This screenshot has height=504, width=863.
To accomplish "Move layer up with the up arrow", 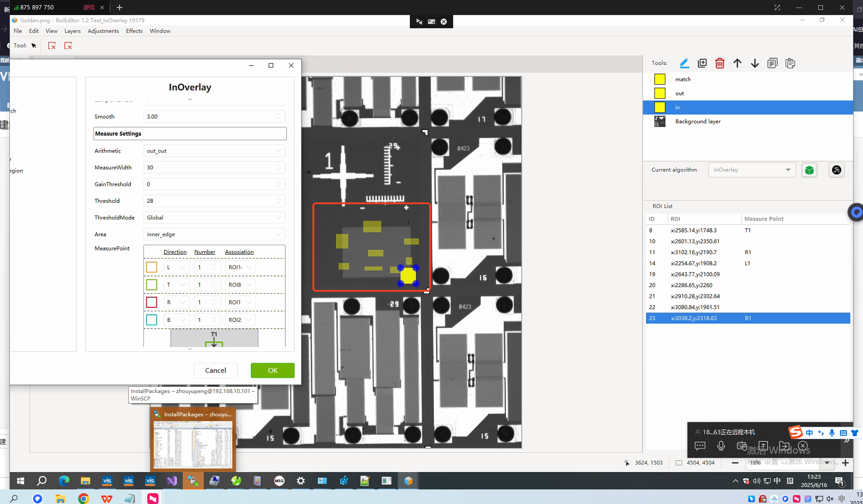I will pos(737,63).
